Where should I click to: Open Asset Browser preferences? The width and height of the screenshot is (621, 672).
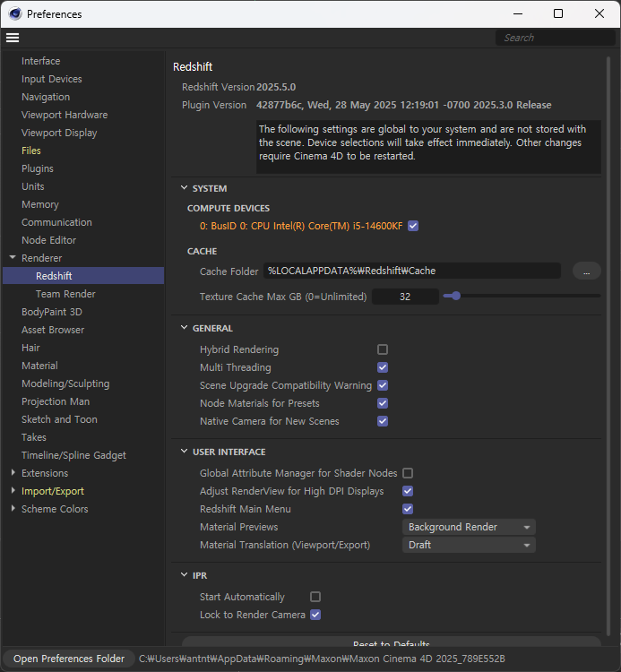[53, 330]
